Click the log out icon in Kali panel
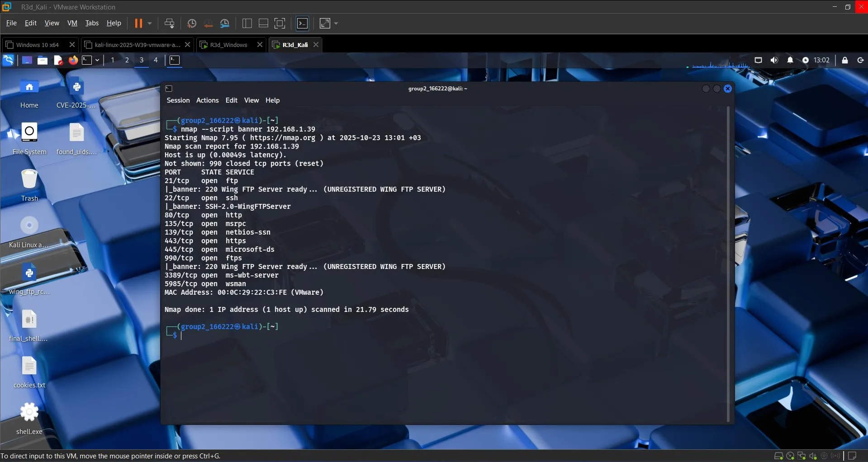868x462 pixels. point(860,60)
